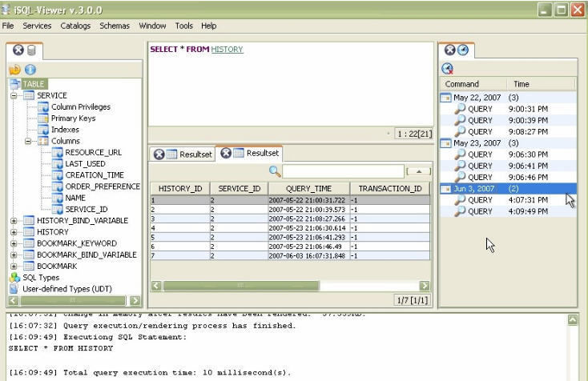The image size is (588, 381).
Task: Click the User-defined Types (UDT) icon
Action: (x=14, y=289)
